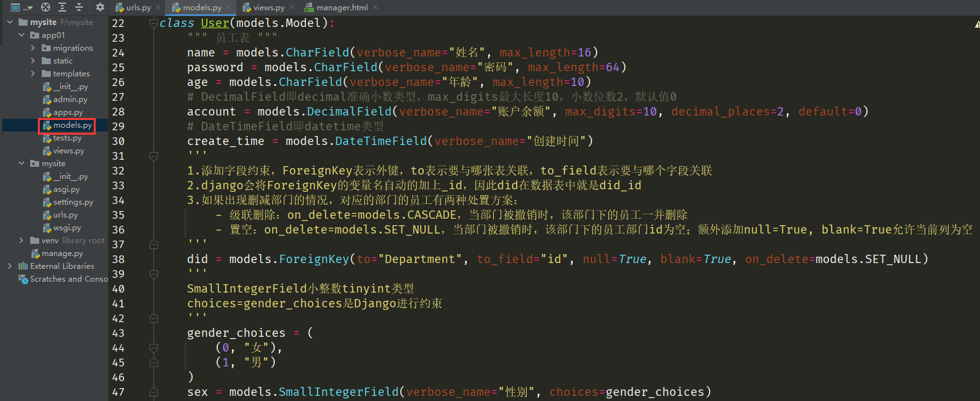
Task: Open Project panel settings gear
Action: tap(100, 8)
